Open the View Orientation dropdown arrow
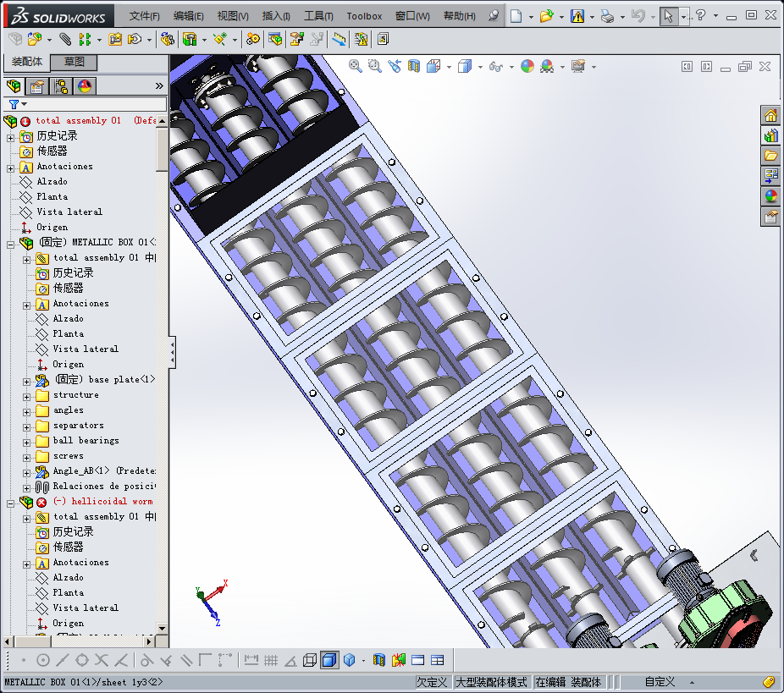This screenshot has height=693, width=784. (449, 67)
